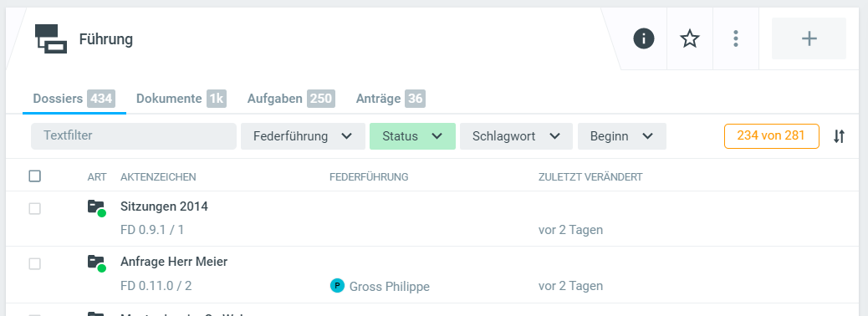The width and height of the screenshot is (868, 316).
Task: Expand the Schlagwort filter dropdown
Action: pyautogui.click(x=516, y=136)
